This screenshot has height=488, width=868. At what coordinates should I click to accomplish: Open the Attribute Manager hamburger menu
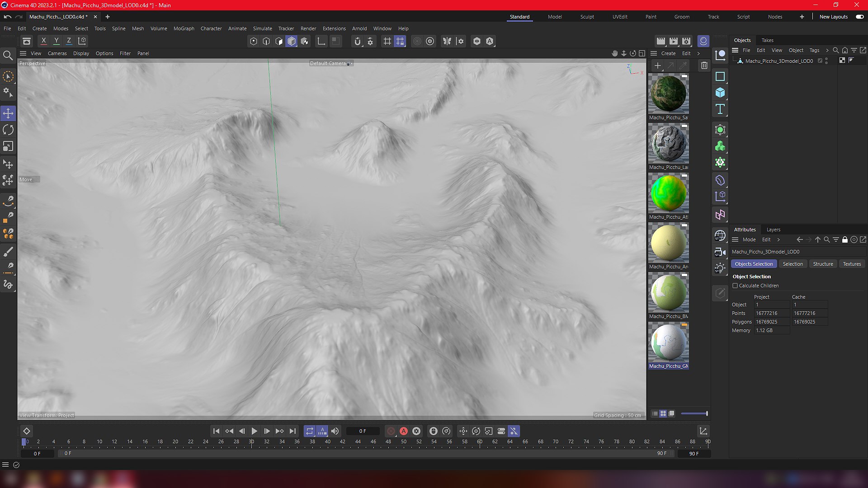[x=735, y=239]
